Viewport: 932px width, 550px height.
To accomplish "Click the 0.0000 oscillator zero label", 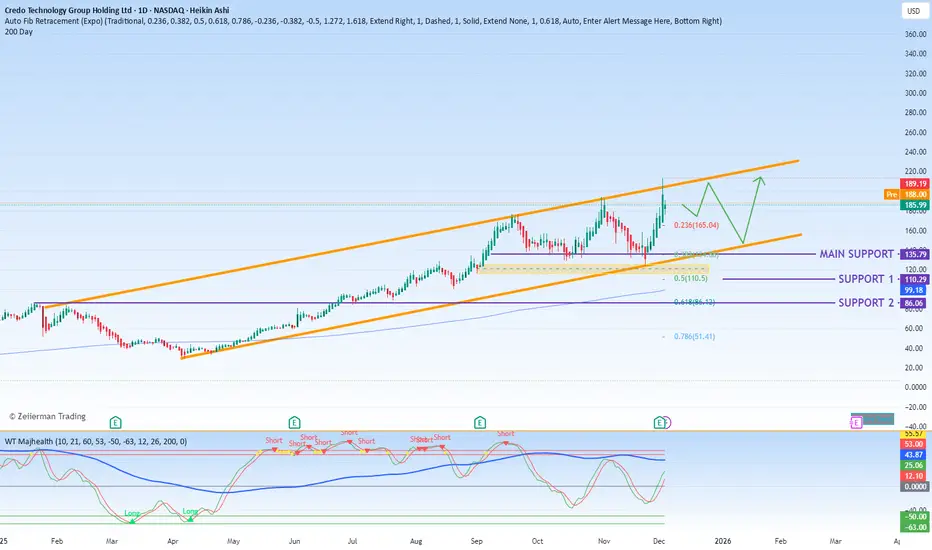I will coord(915,487).
